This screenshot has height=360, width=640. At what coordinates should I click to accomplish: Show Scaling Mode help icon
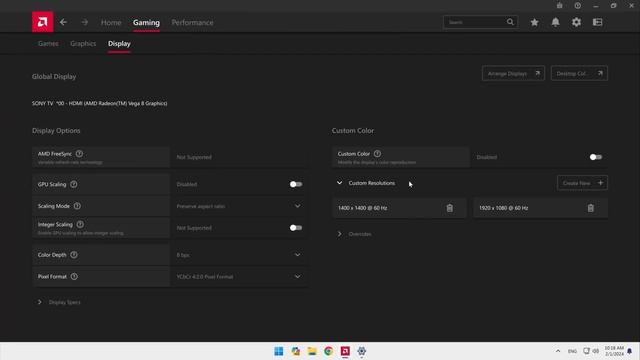(x=77, y=206)
